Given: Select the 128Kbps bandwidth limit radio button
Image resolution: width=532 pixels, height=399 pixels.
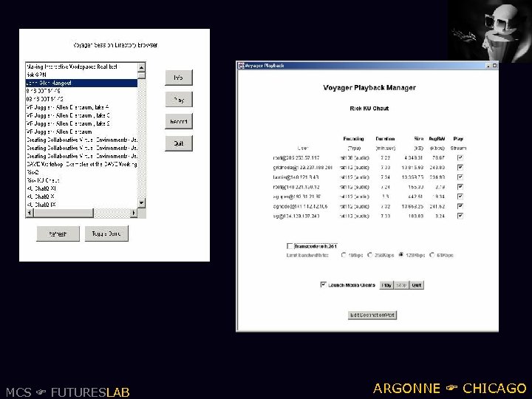Looking at the screenshot, I should (x=400, y=255).
